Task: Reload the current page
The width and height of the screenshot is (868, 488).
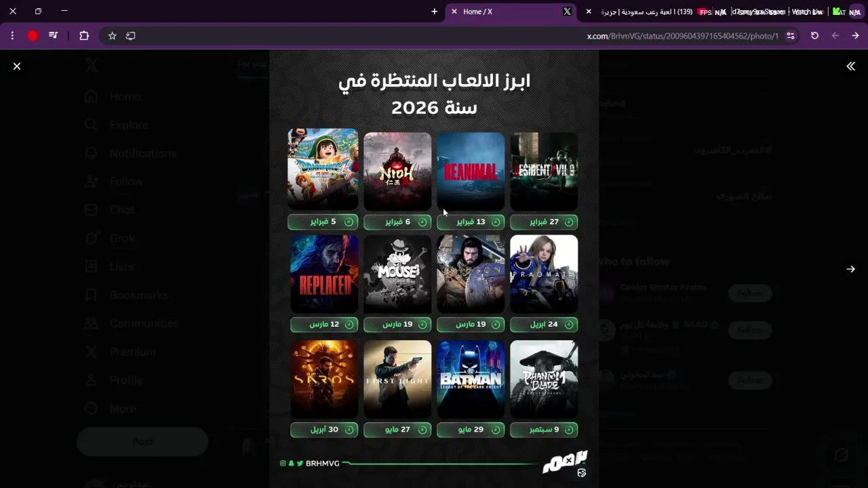Action: (814, 35)
